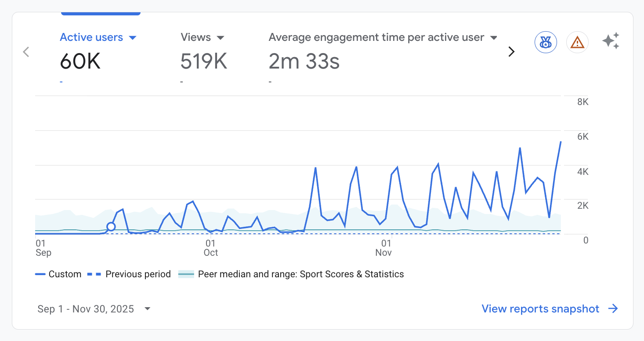
Task: Open the data quality warning icon
Action: click(577, 43)
